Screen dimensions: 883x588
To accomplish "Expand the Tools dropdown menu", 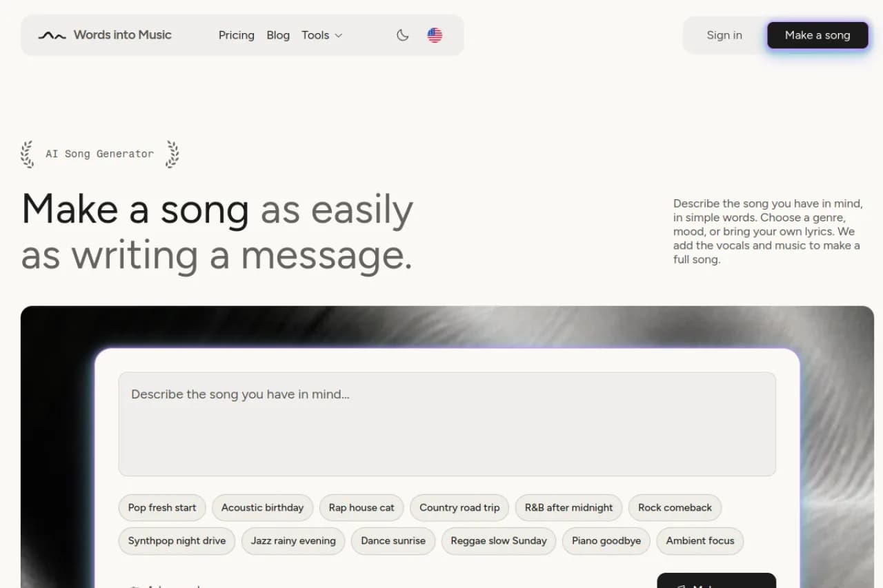I will tap(322, 35).
